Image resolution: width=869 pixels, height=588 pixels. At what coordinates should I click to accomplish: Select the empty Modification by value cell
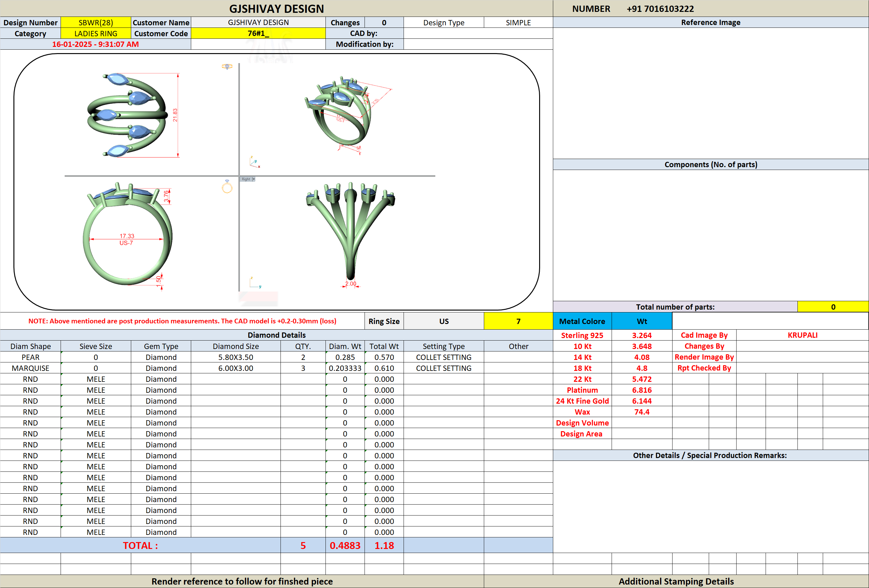[x=478, y=44]
